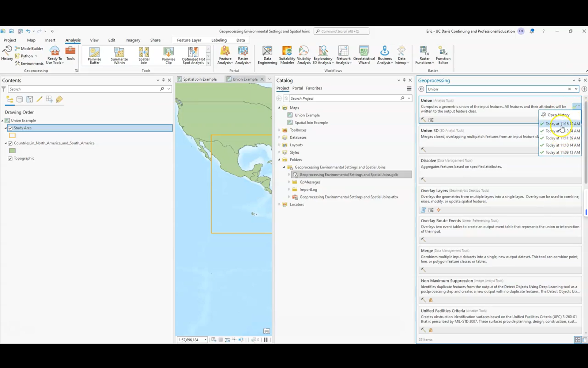The image size is (588, 368).
Task: Open the Pairwise Clip tool
Action: pos(168,56)
